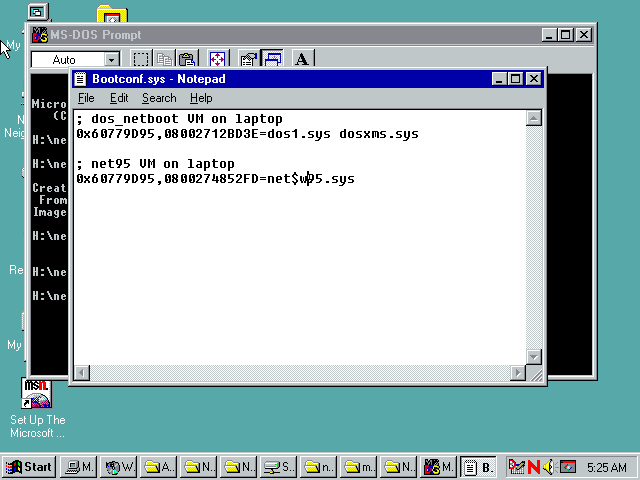Close the Bootconf.sys Notepad window

pos(533,79)
